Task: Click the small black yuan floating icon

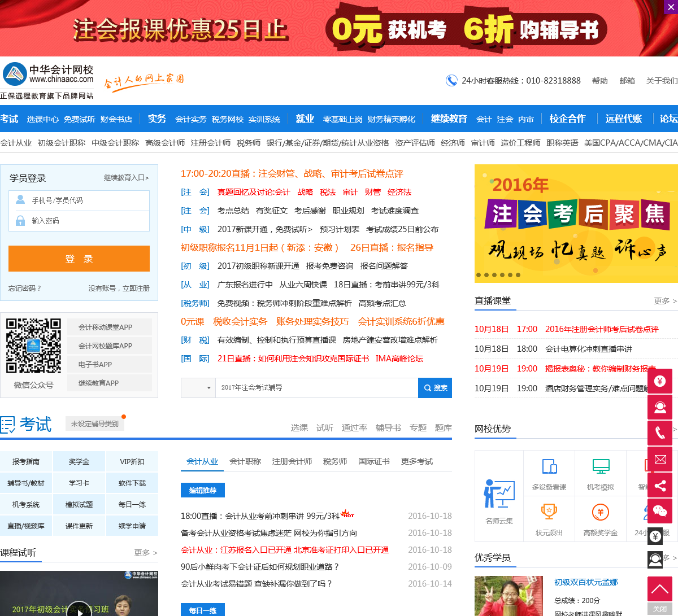Action: coord(655,536)
